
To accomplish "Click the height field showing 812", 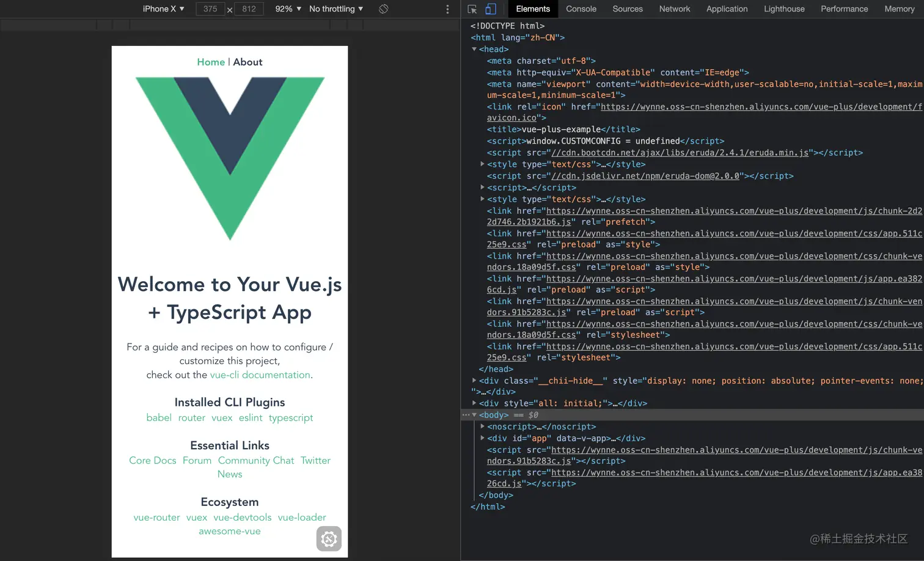I will click(x=249, y=9).
